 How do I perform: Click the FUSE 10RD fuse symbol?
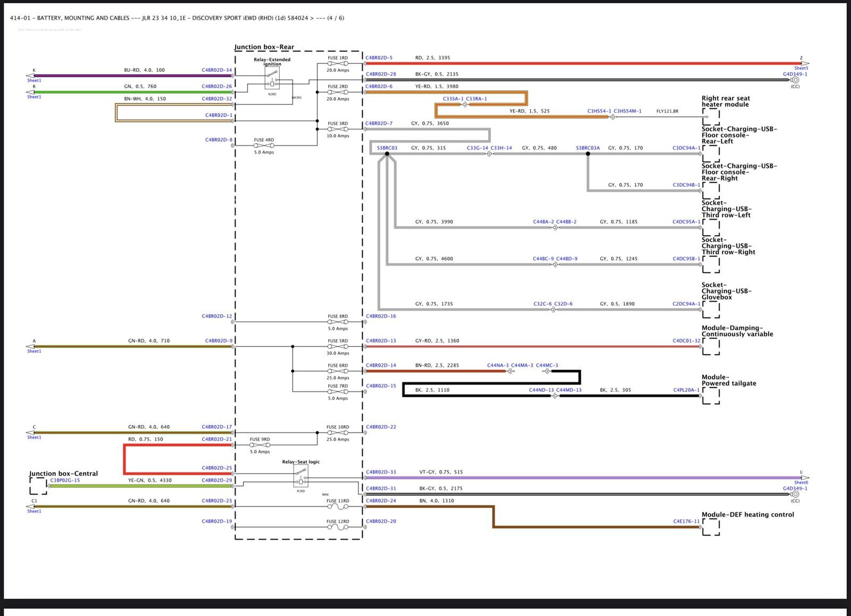(338, 433)
